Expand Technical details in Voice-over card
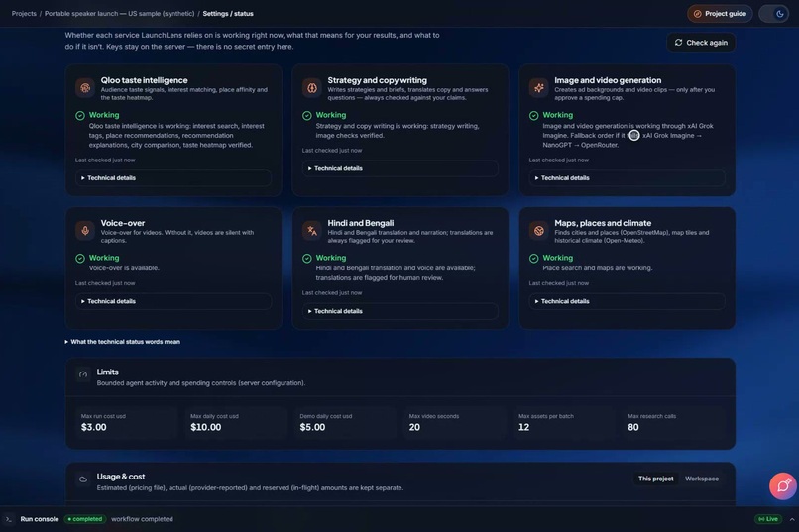 pos(173,301)
